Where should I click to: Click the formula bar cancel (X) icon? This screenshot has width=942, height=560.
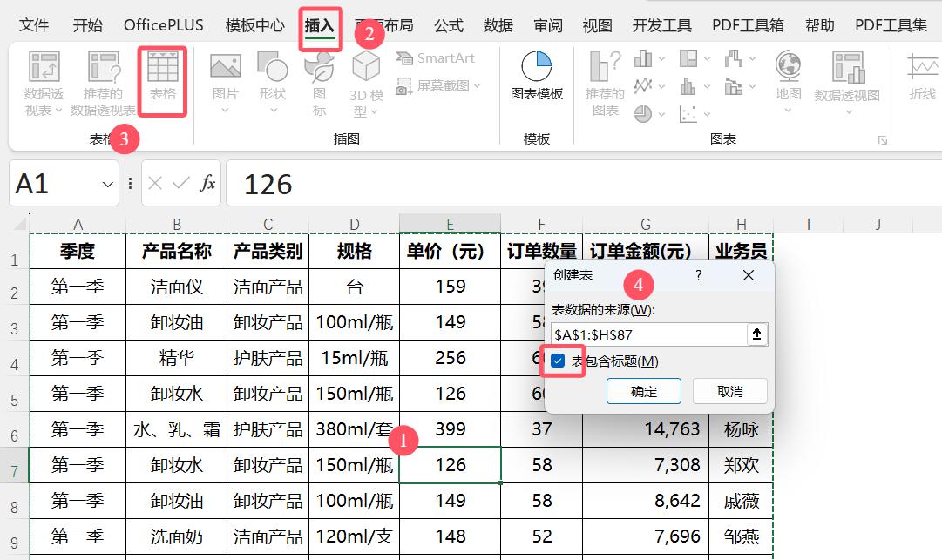[x=155, y=183]
